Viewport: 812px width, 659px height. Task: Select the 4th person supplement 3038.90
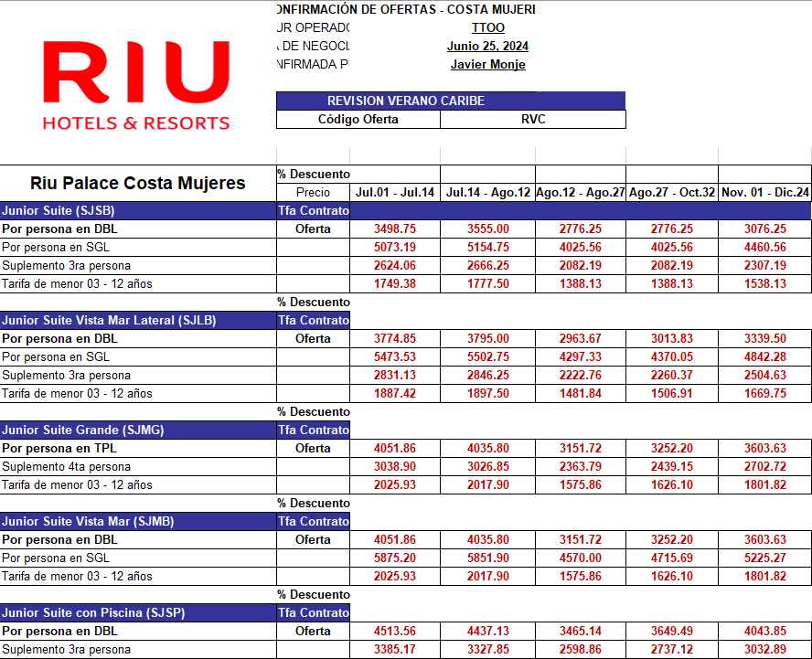(x=395, y=467)
